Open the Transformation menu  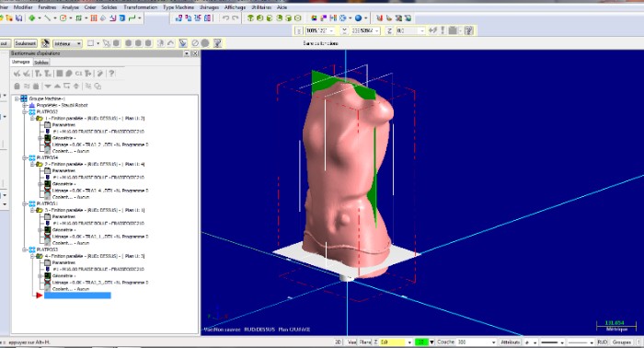pos(140,7)
